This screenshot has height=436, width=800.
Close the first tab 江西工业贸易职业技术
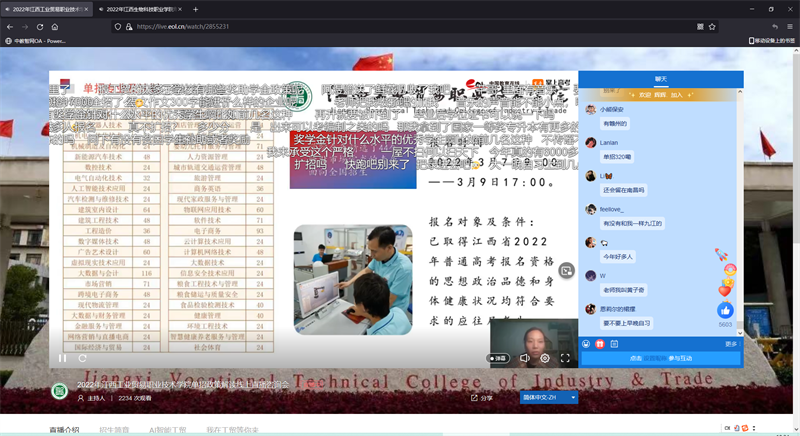(x=86, y=9)
